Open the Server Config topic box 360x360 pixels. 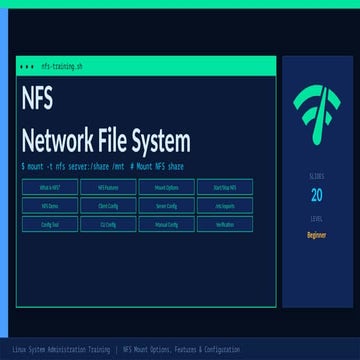(167, 206)
